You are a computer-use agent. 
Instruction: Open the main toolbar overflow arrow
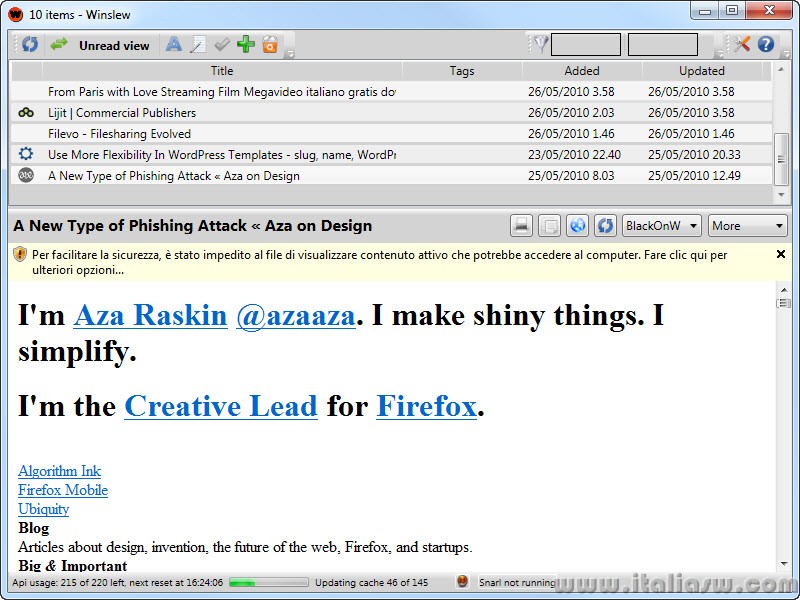pyautogui.click(x=290, y=54)
